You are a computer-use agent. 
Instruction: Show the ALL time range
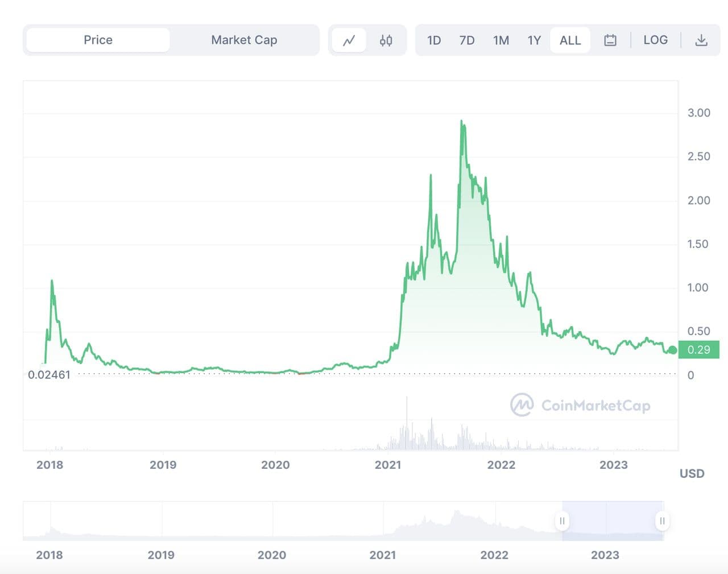pos(570,40)
